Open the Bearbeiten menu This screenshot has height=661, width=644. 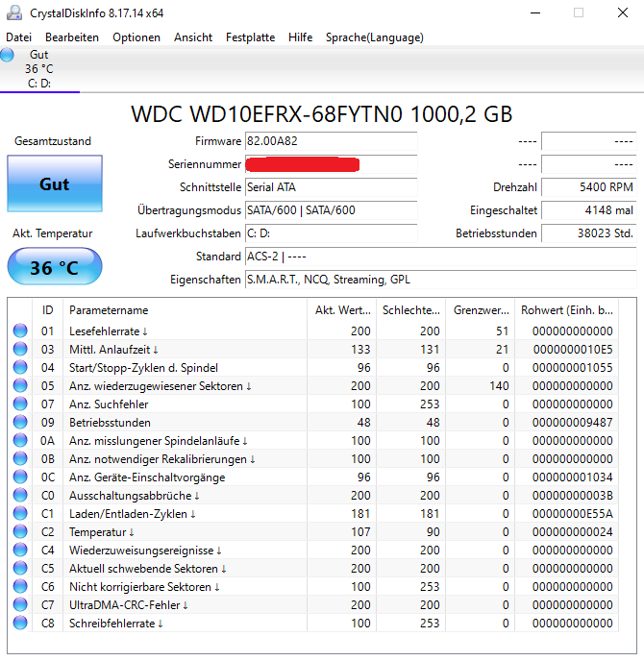click(x=72, y=37)
